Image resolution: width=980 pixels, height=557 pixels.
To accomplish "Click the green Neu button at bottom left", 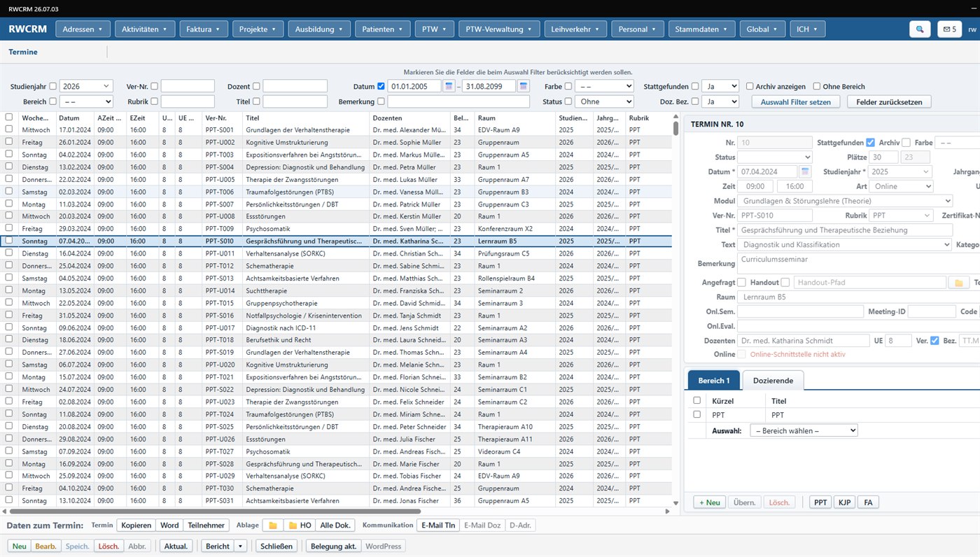I will click(20, 547).
